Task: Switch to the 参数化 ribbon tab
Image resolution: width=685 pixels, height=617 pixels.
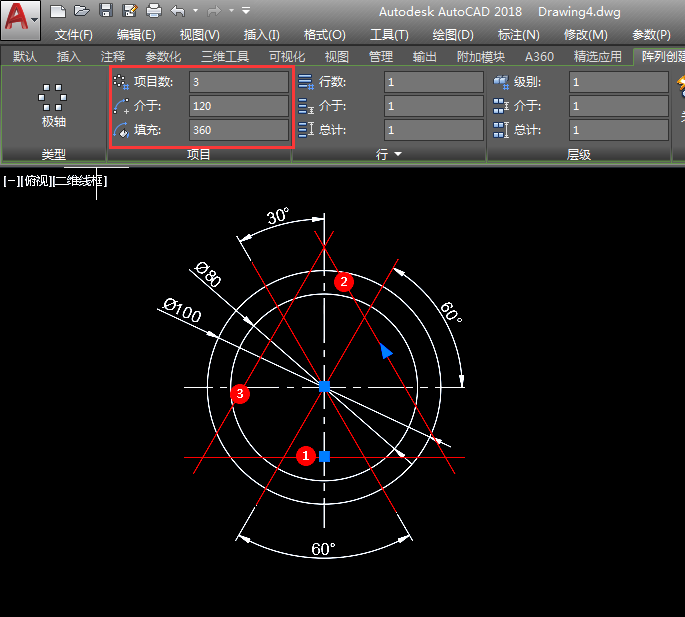Action: [x=163, y=57]
